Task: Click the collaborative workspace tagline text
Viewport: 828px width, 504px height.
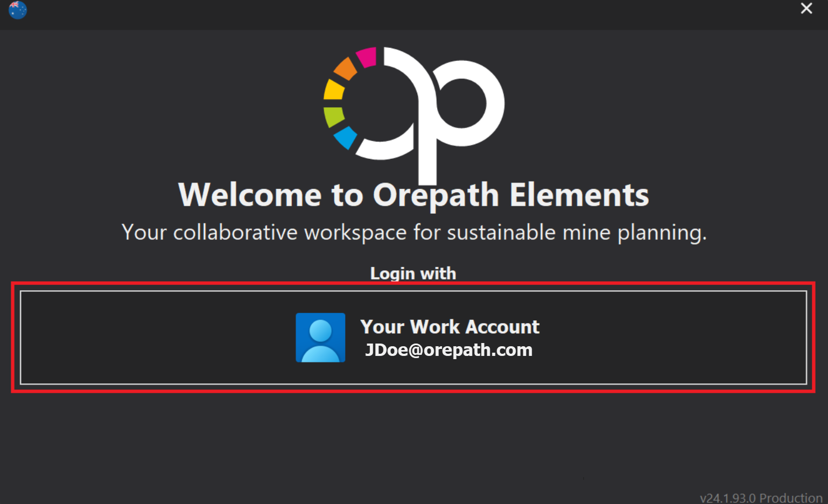Action: 413,233
